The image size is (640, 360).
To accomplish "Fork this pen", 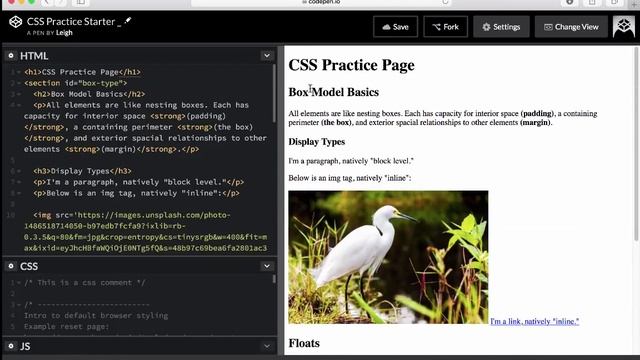I will [446, 27].
